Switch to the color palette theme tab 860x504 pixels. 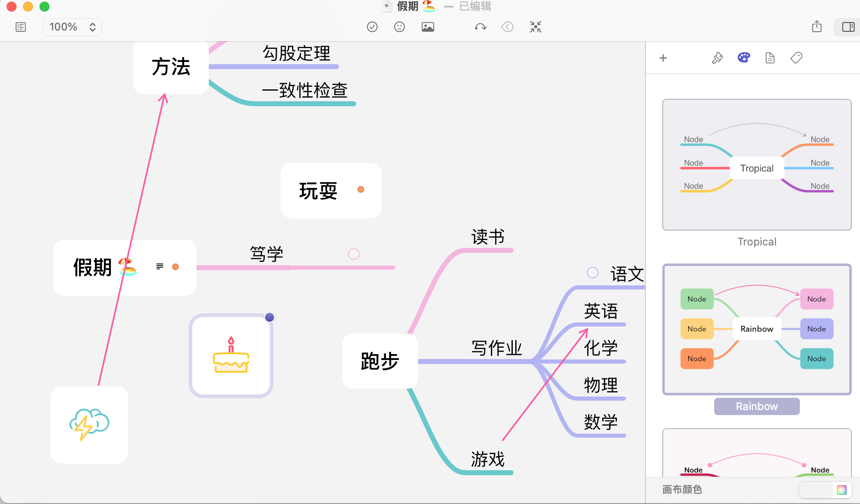(x=743, y=58)
